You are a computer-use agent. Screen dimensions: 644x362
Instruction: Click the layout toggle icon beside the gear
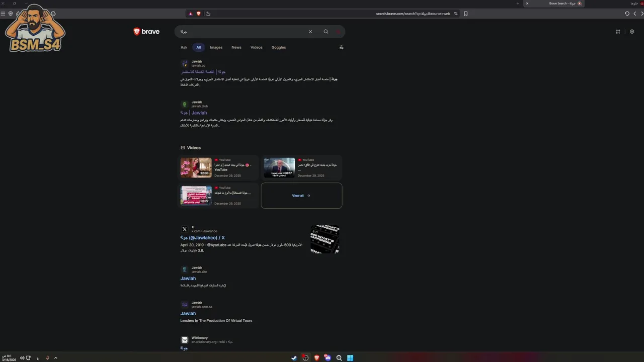tap(618, 32)
